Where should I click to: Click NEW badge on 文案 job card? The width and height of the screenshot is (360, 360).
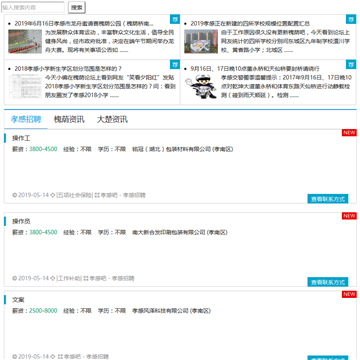(349, 294)
